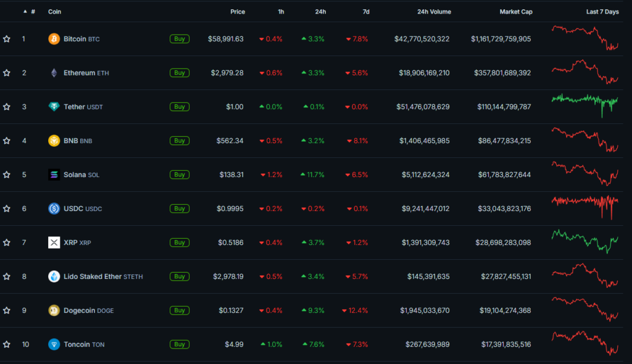
Task: Click the Toncoin logo icon
Action: point(54,344)
